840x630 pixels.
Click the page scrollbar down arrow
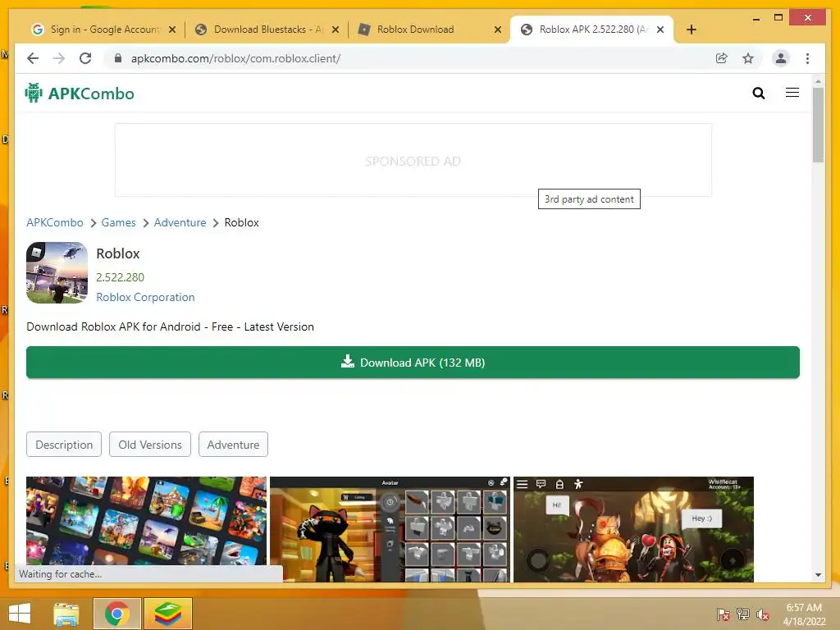(818, 575)
